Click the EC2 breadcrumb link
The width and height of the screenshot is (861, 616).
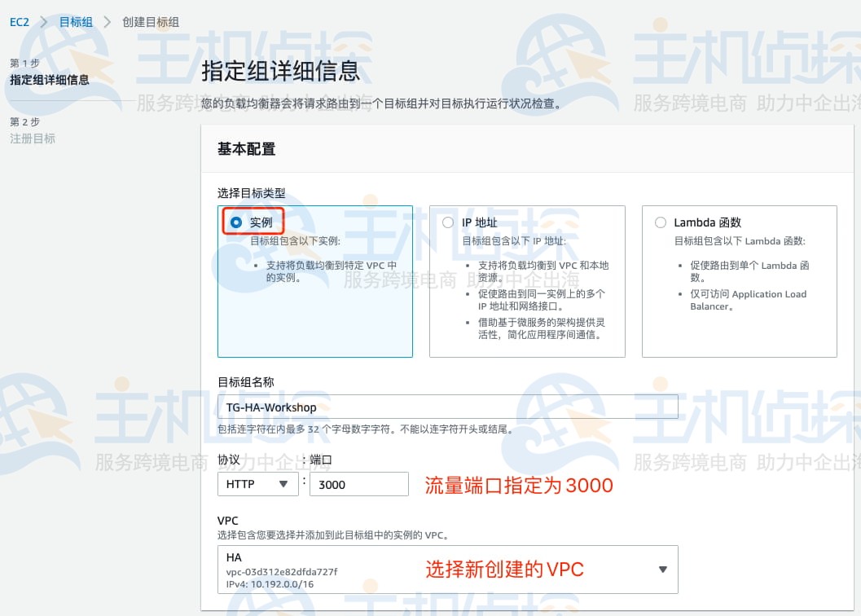point(20,22)
